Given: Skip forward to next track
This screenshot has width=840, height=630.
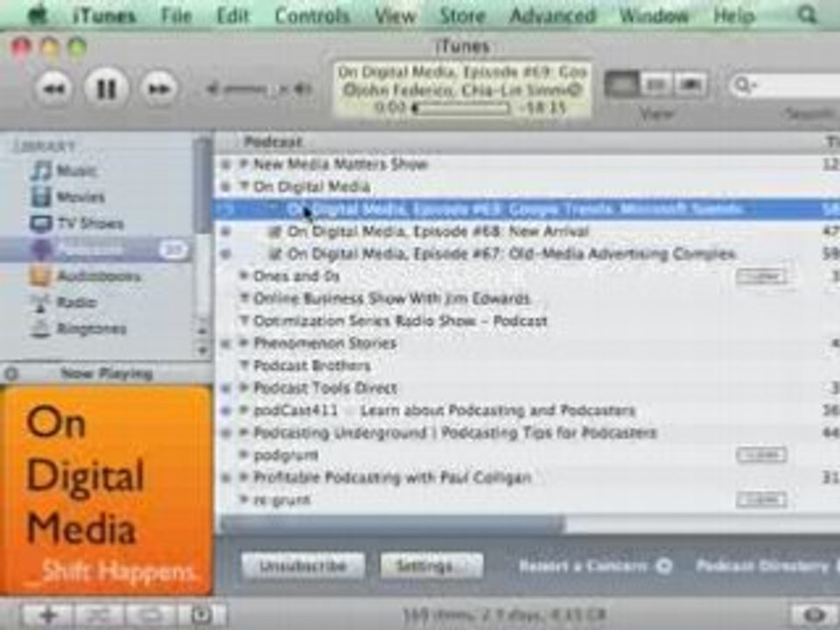Looking at the screenshot, I should click(159, 88).
